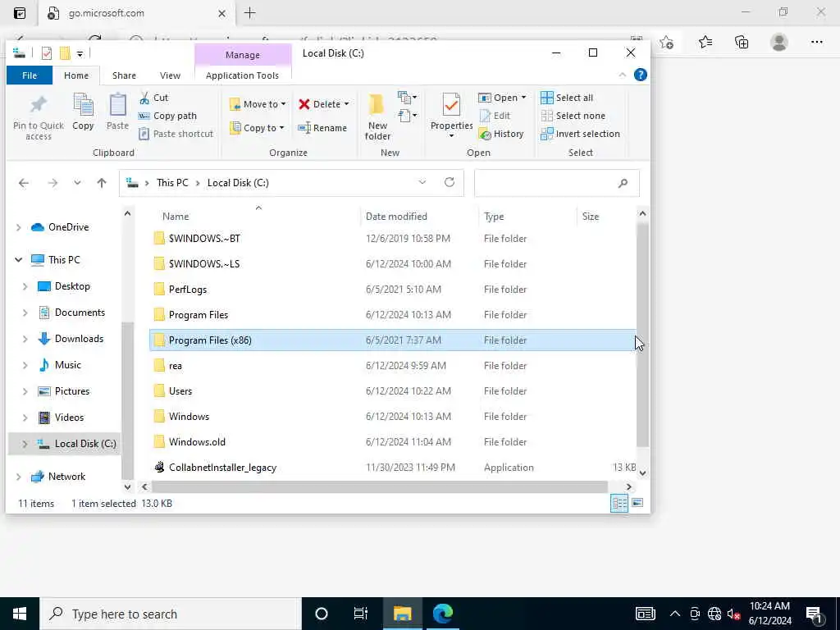Click the Cut scissors command
Image resolution: width=840 pixels, height=630 pixels.
coord(153,98)
